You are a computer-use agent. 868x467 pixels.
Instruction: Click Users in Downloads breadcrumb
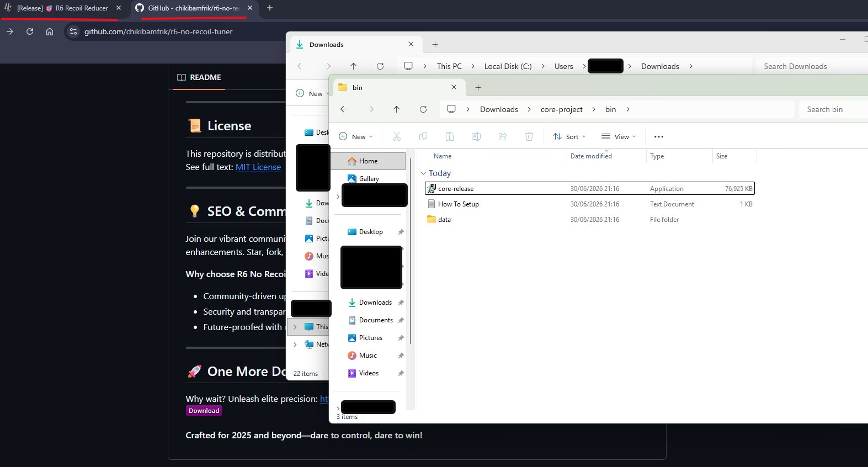click(x=563, y=66)
